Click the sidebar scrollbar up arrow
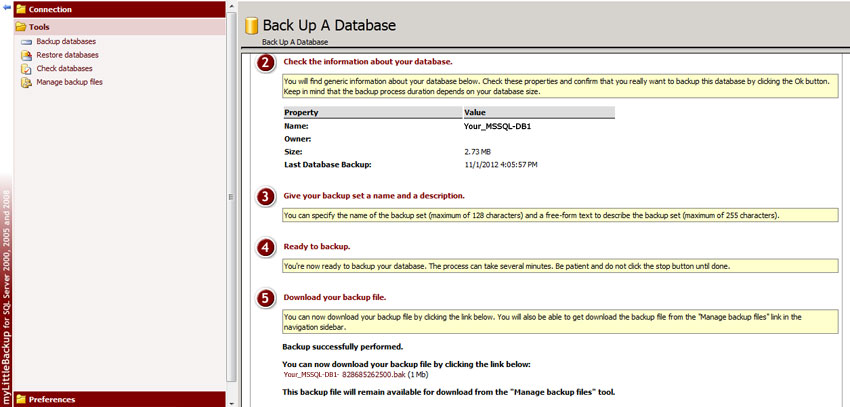 point(231,6)
